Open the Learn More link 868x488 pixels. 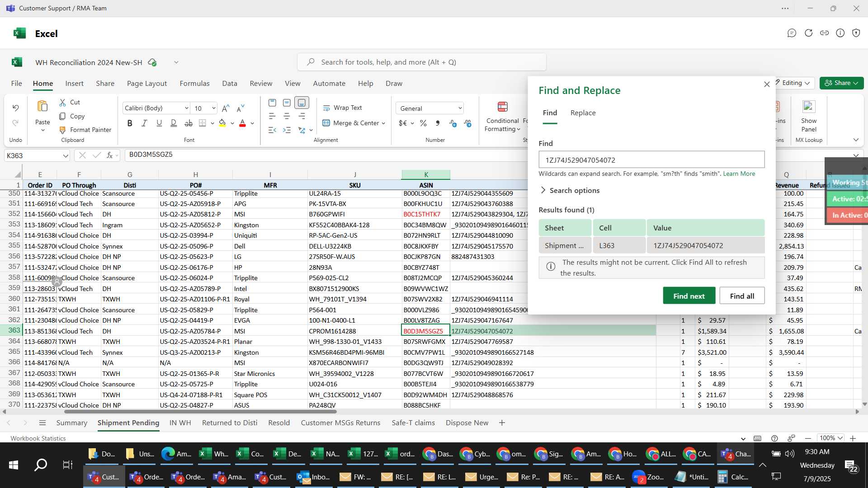click(739, 174)
